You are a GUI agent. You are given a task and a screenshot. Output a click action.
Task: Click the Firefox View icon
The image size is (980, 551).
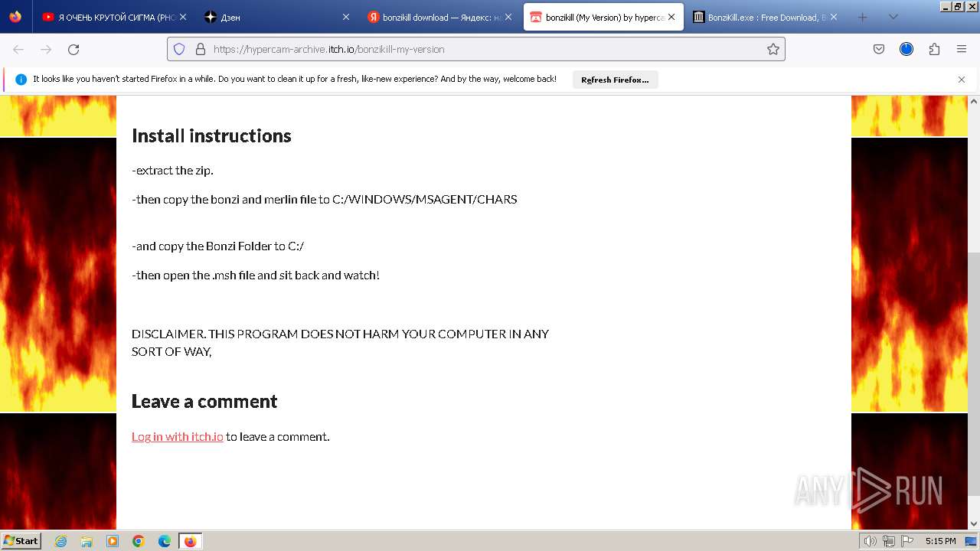[15, 17]
